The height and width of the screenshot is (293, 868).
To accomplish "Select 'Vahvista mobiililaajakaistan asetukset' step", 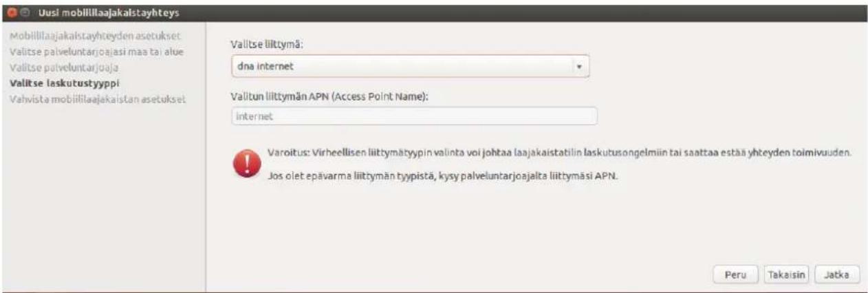I will tap(97, 100).
